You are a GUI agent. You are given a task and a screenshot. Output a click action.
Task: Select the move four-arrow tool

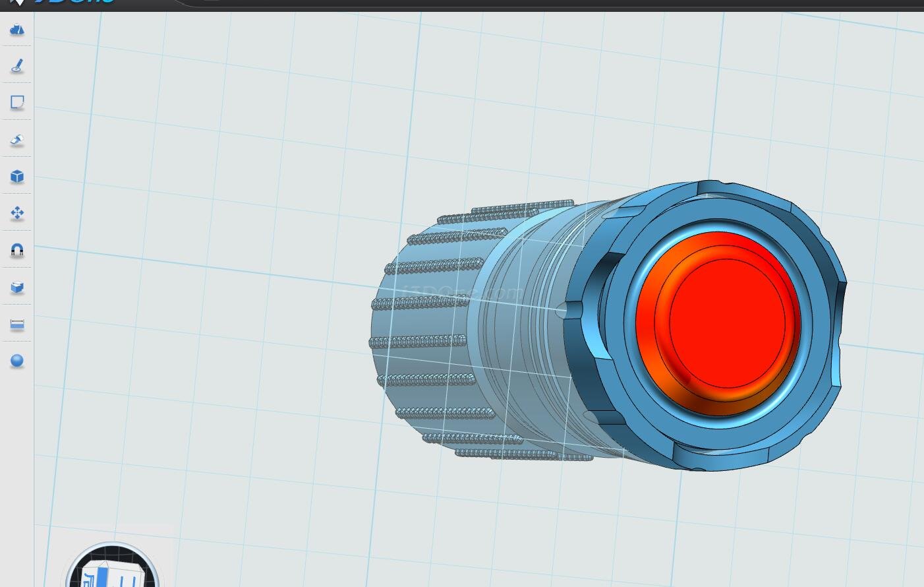(17, 213)
